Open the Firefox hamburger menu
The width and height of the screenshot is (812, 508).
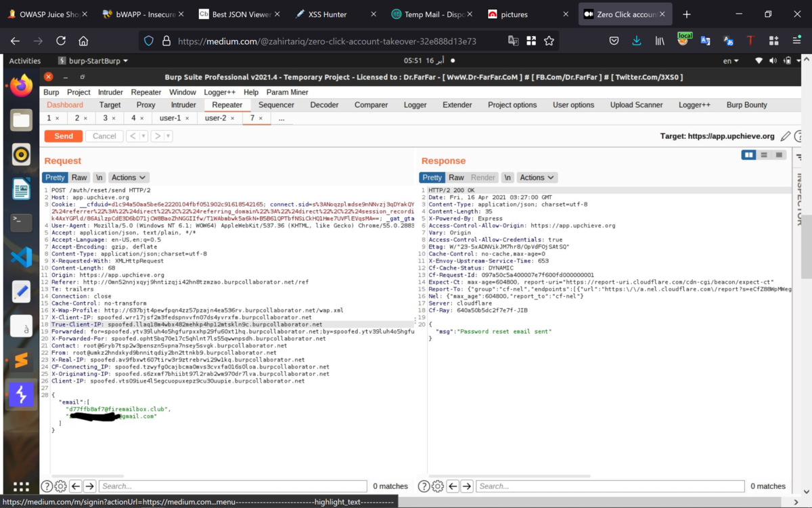click(796, 41)
